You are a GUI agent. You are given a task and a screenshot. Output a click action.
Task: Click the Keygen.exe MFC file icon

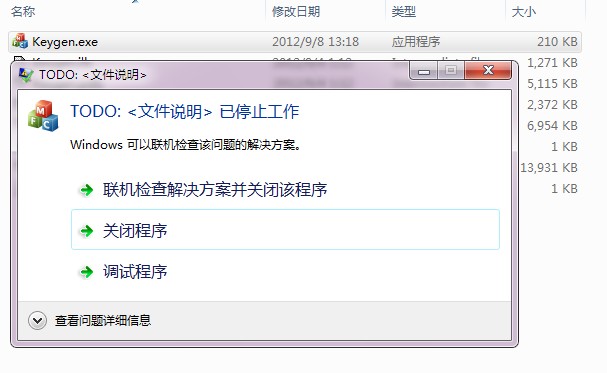(20, 41)
